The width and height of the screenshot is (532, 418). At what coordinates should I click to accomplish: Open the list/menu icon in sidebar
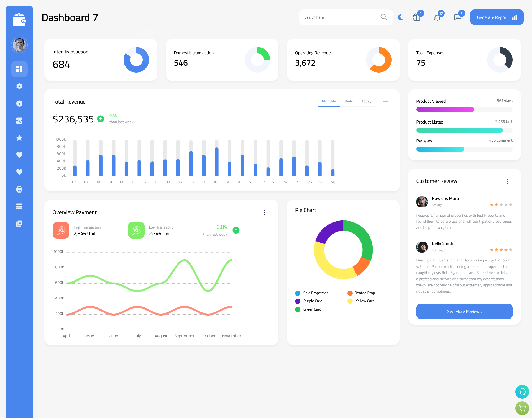coord(19,206)
